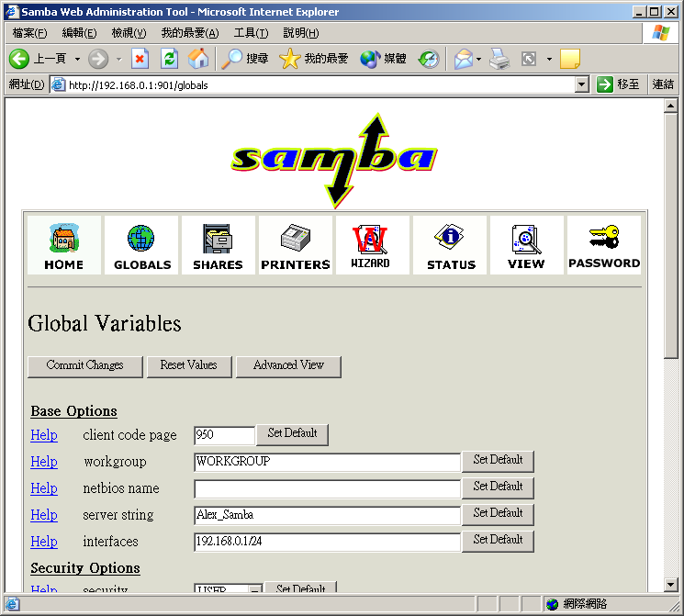Click the page icon in address bar
This screenshot has width=684, height=616.
coord(59,84)
